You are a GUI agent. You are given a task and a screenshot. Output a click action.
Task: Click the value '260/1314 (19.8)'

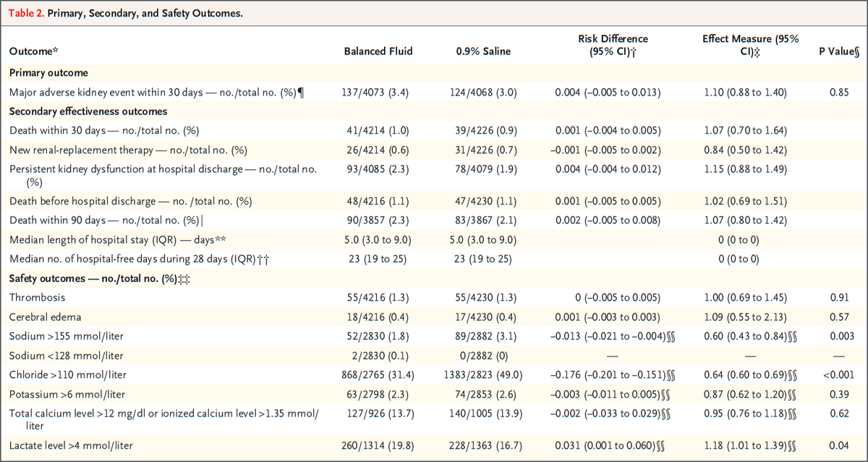tap(376, 445)
